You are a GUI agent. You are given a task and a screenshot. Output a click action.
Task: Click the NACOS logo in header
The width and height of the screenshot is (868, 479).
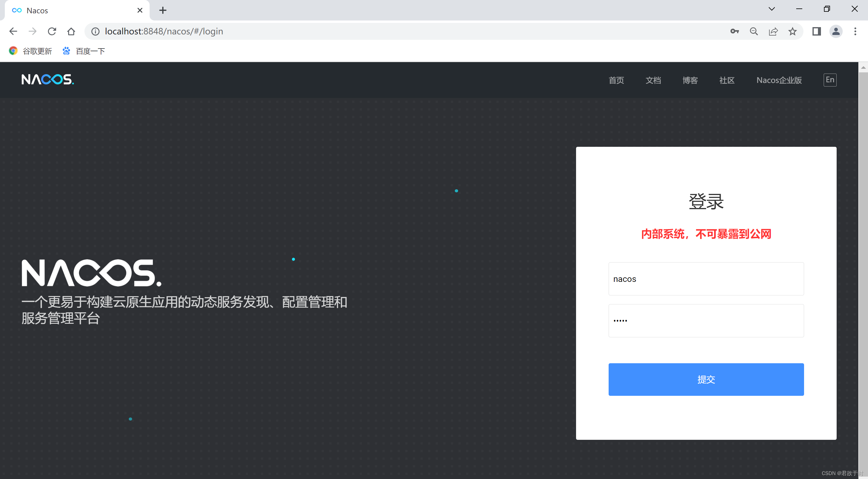click(48, 80)
